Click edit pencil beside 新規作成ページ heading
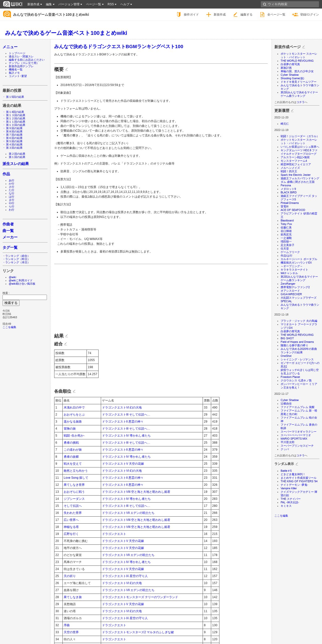Screen dimensions: 322x644 coord(303,47)
